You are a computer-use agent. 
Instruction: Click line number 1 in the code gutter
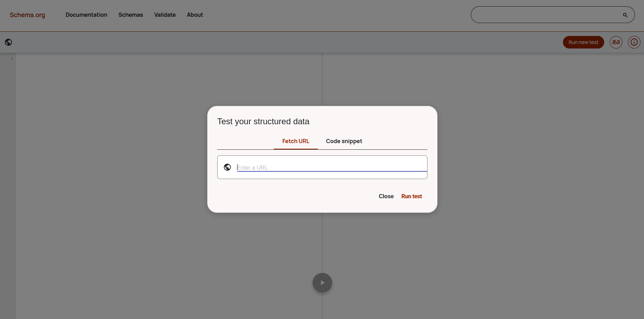point(12,58)
